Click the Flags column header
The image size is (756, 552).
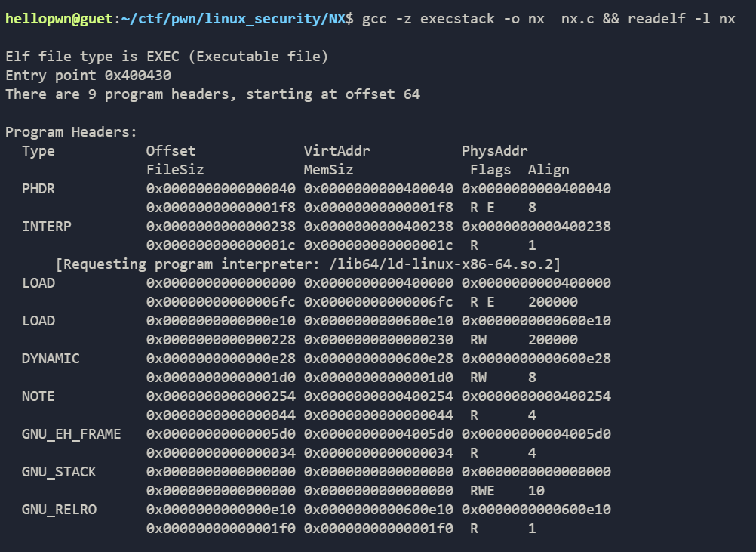click(x=490, y=170)
